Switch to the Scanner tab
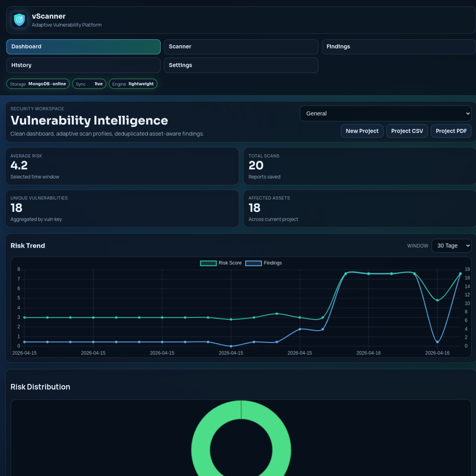The image size is (476, 476). click(240, 47)
